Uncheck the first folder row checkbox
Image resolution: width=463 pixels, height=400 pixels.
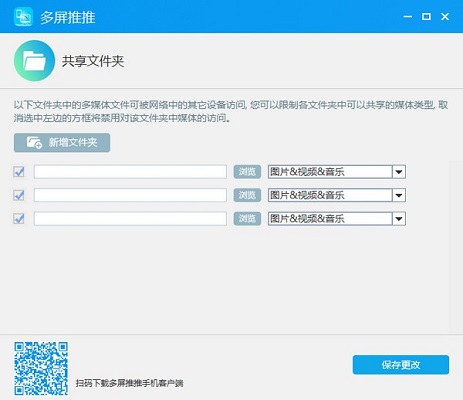pyautogui.click(x=19, y=172)
